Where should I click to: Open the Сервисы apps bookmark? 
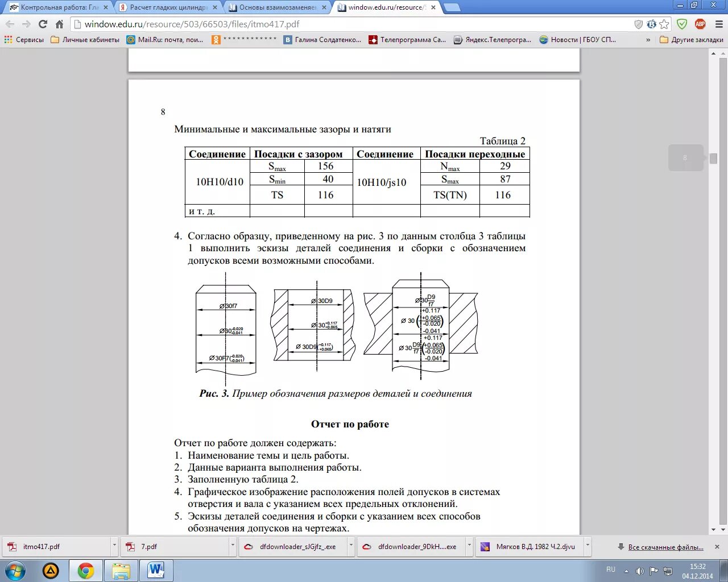[24, 40]
